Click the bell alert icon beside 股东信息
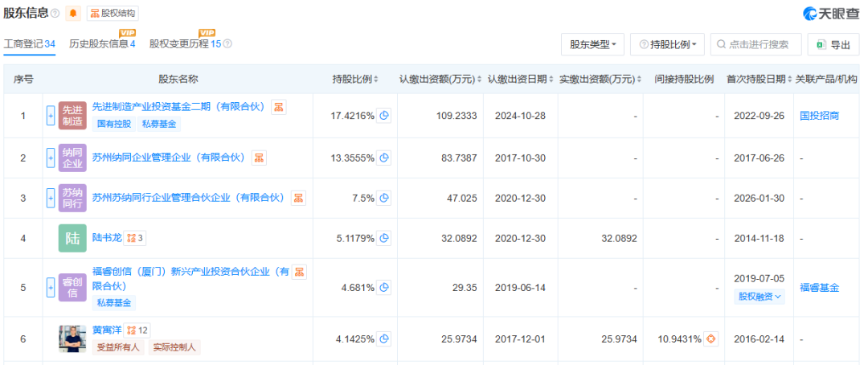Viewport: 868px width, 365px height. click(72, 14)
